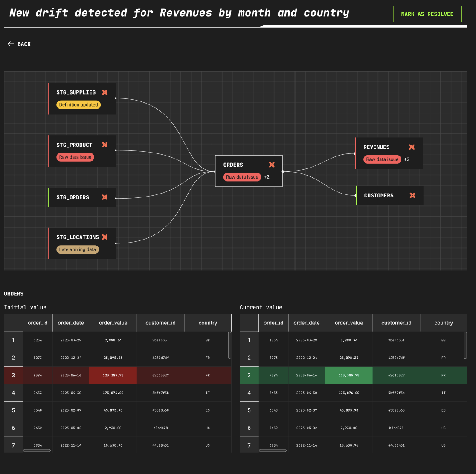Click customer_id b8bd828 in Current value table

pos(397,428)
